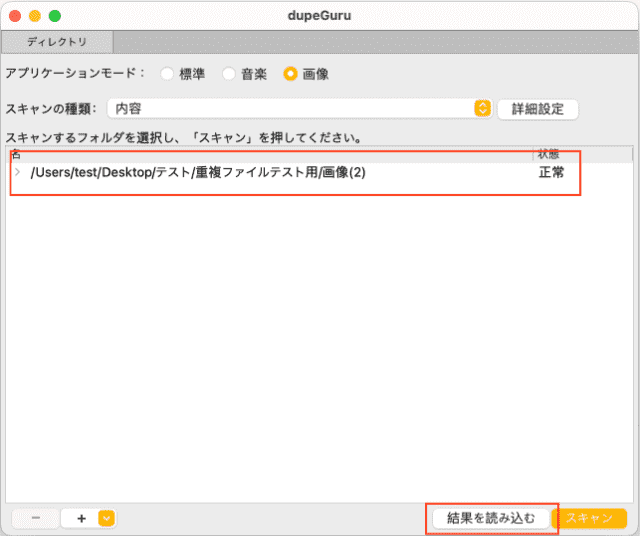Switch to the ディレクトリ tab
This screenshot has height=536, width=640.
[57, 42]
